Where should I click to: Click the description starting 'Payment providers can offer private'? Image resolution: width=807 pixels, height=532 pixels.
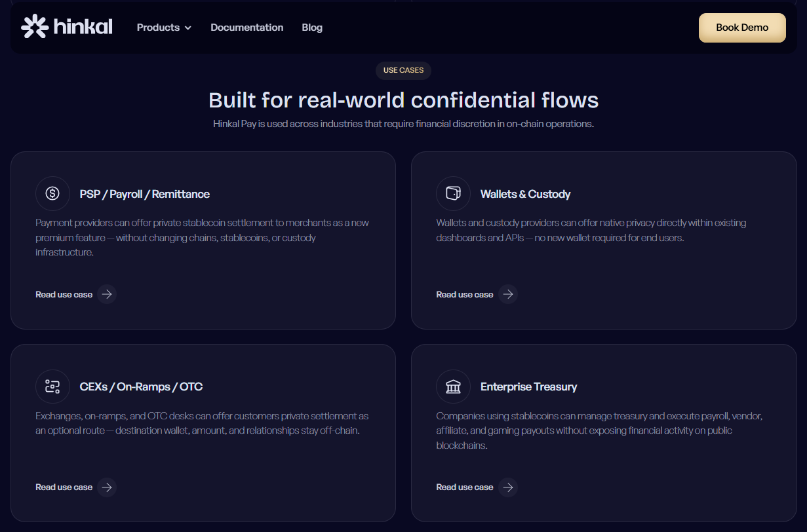pyautogui.click(x=203, y=237)
